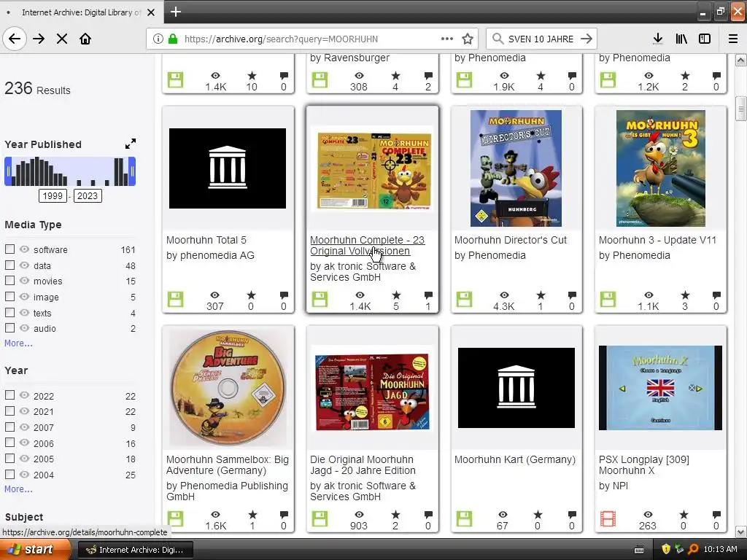Open Moorhuhn Director's Cut title link
The width and height of the screenshot is (747, 560).
[x=511, y=240]
